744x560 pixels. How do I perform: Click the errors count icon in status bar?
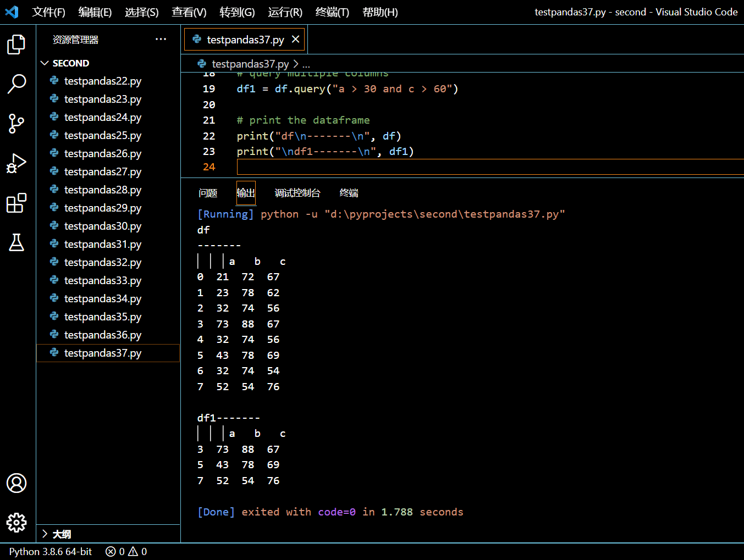tap(111, 551)
